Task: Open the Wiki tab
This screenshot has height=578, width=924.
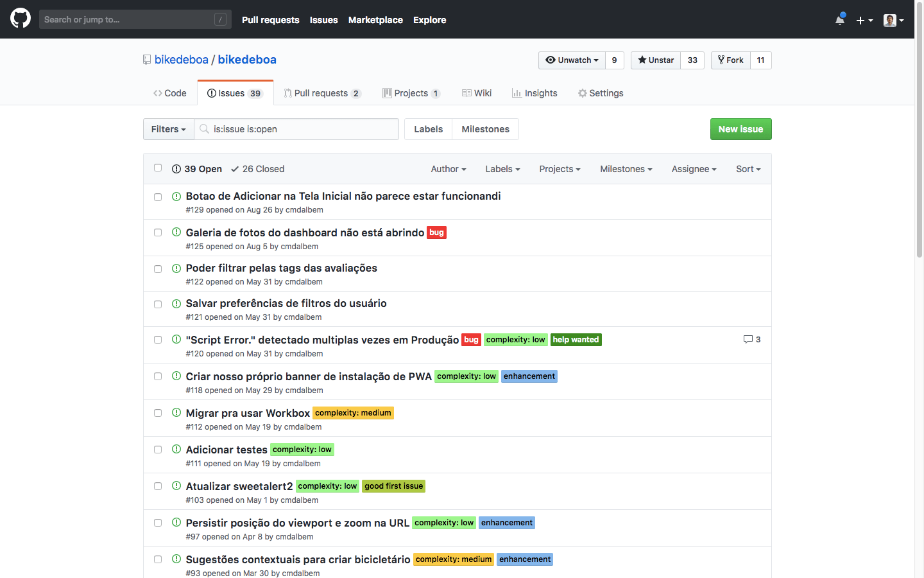Action: pos(477,93)
